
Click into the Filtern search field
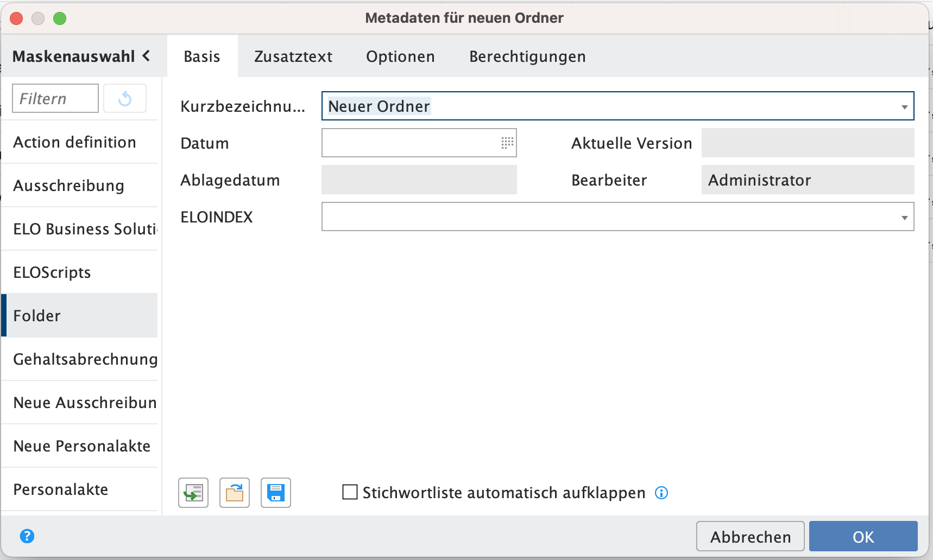[55, 99]
